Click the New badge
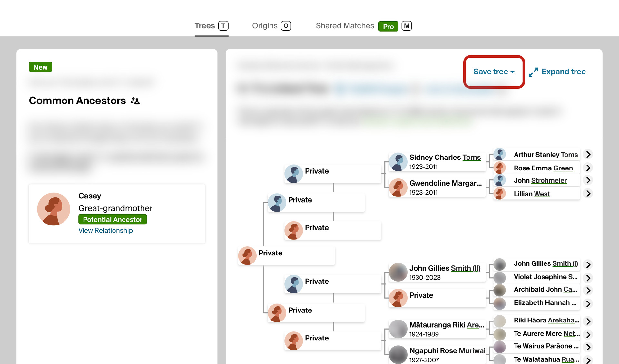Viewport: 619px width, 364px height. coord(40,67)
